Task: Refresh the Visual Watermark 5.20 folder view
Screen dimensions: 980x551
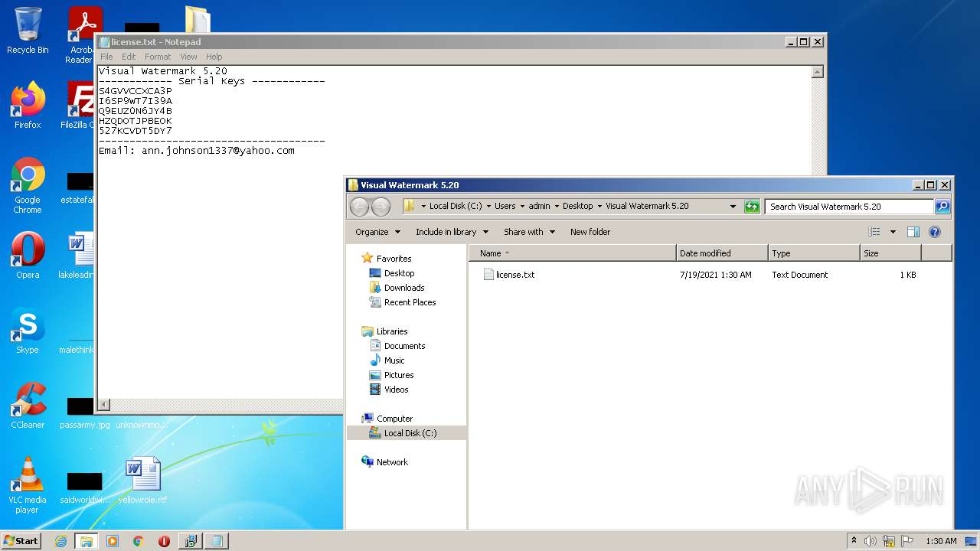Action: point(752,207)
